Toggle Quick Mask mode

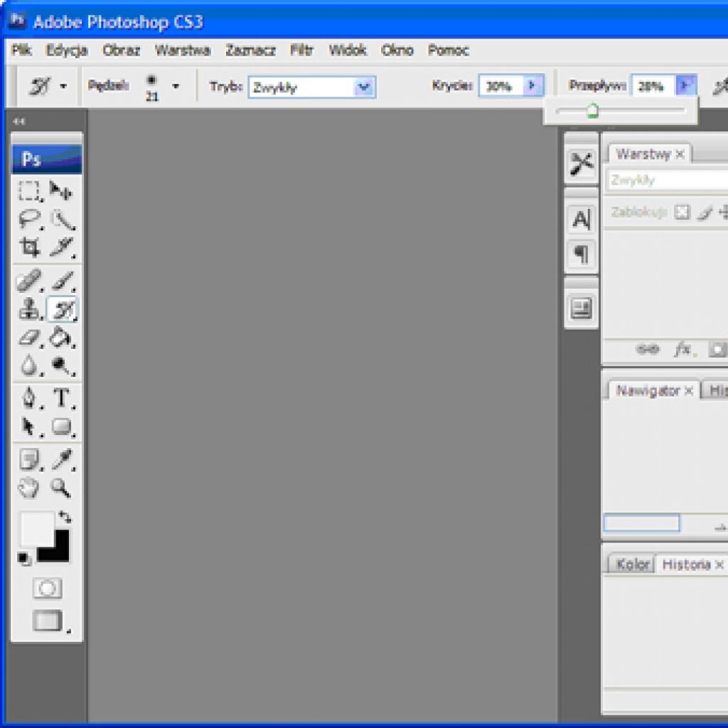[x=47, y=588]
